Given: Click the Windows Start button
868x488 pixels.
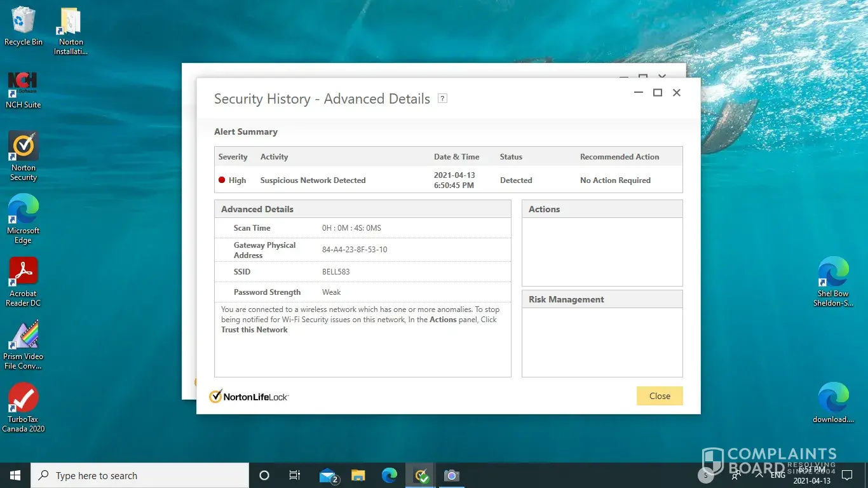Looking at the screenshot, I should (15, 475).
